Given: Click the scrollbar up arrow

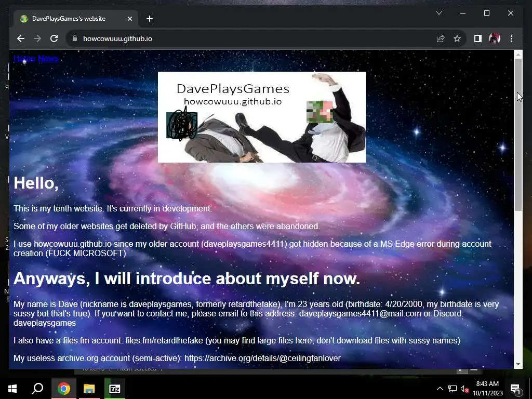Looking at the screenshot, I should pyautogui.click(x=518, y=54).
